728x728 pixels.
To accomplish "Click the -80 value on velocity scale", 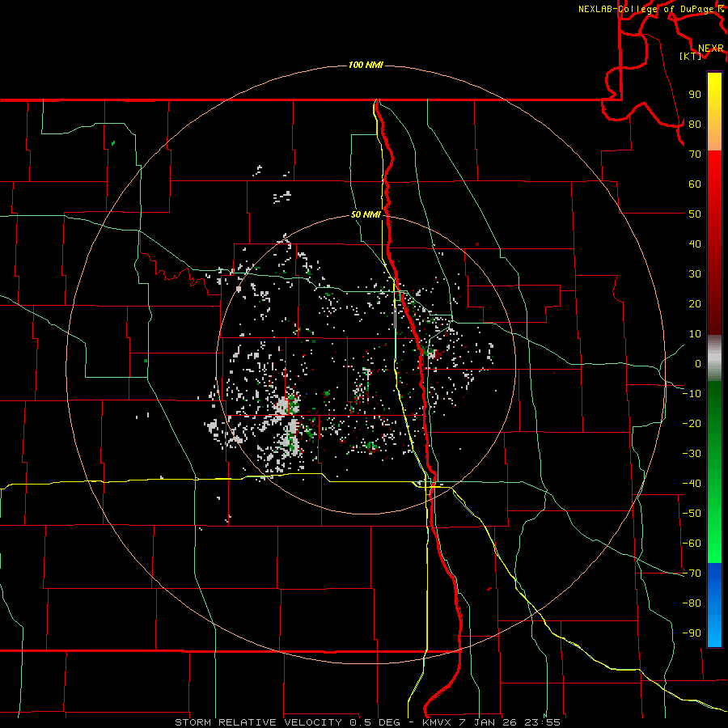I will click(692, 603).
